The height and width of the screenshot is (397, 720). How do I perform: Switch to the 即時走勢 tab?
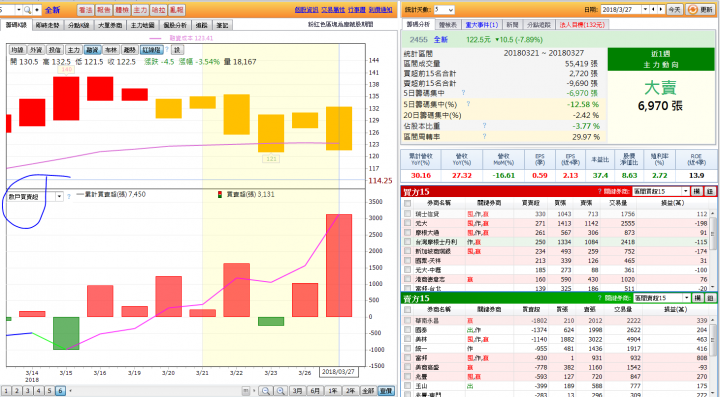(47, 25)
